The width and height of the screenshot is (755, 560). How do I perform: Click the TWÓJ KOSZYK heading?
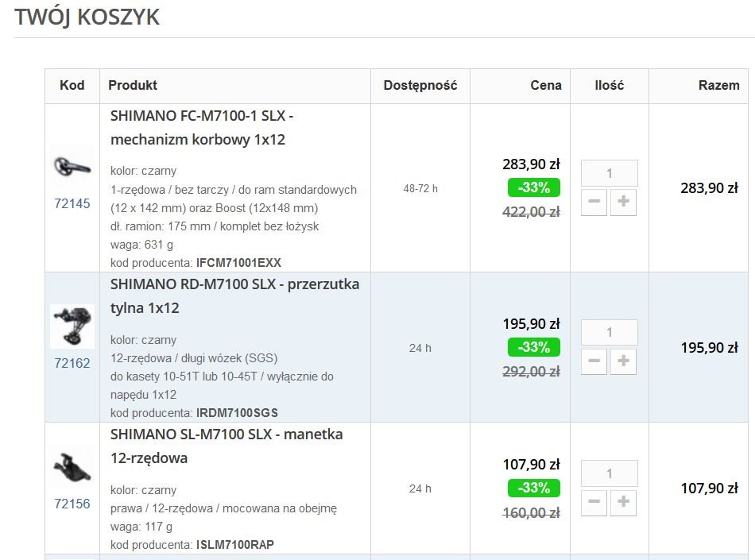(x=87, y=17)
